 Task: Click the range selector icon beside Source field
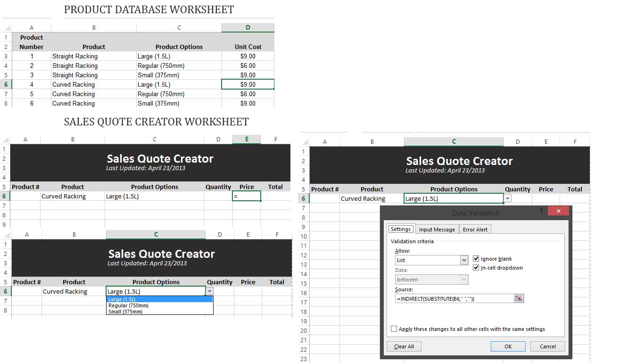pyautogui.click(x=519, y=298)
